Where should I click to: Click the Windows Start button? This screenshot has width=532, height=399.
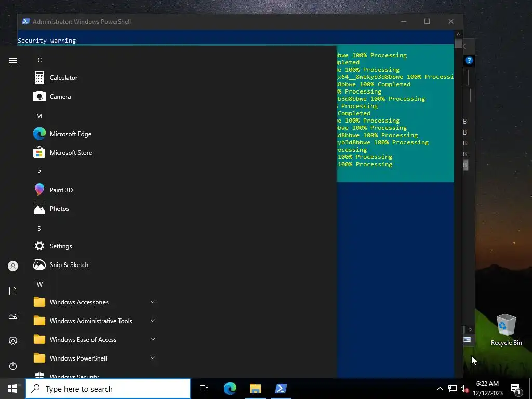click(12, 389)
